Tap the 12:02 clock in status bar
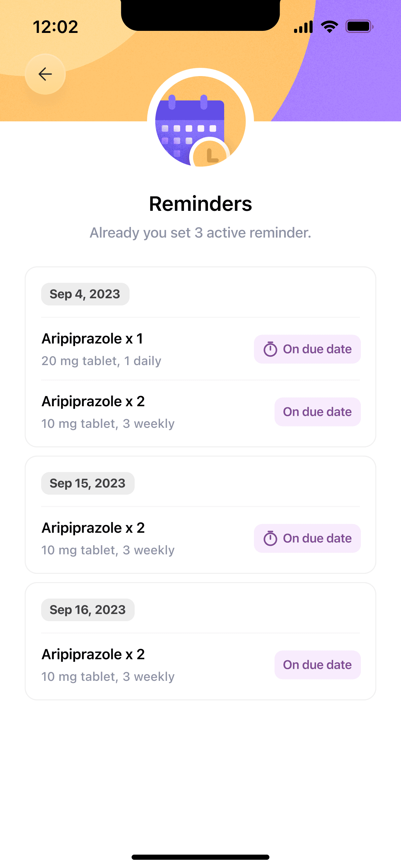 (56, 27)
